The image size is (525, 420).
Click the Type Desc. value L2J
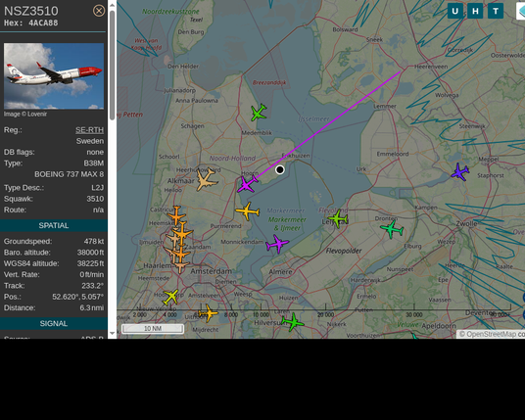pos(97,188)
